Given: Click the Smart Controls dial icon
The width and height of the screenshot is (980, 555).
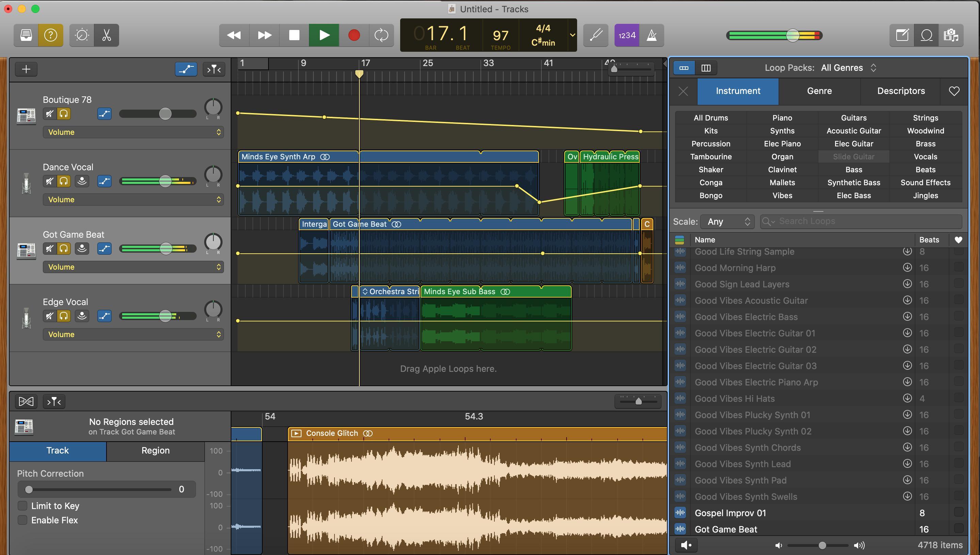Looking at the screenshot, I should pyautogui.click(x=82, y=35).
